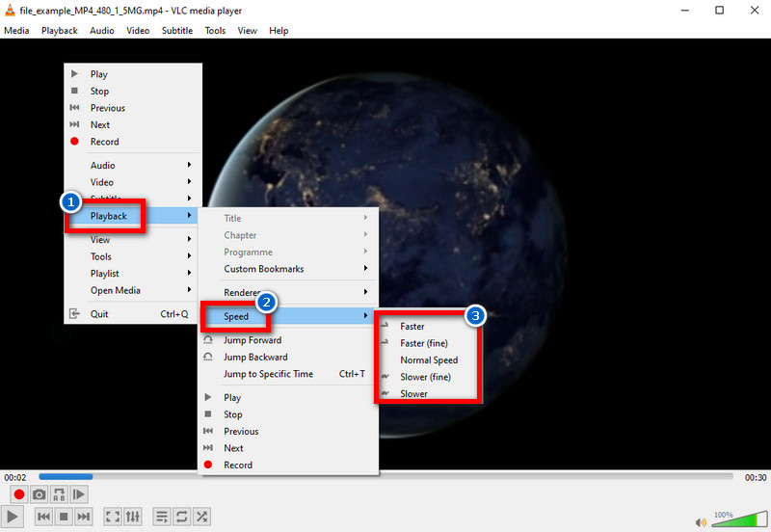
Task: Open the Tools menu in menu bar
Action: 215,31
